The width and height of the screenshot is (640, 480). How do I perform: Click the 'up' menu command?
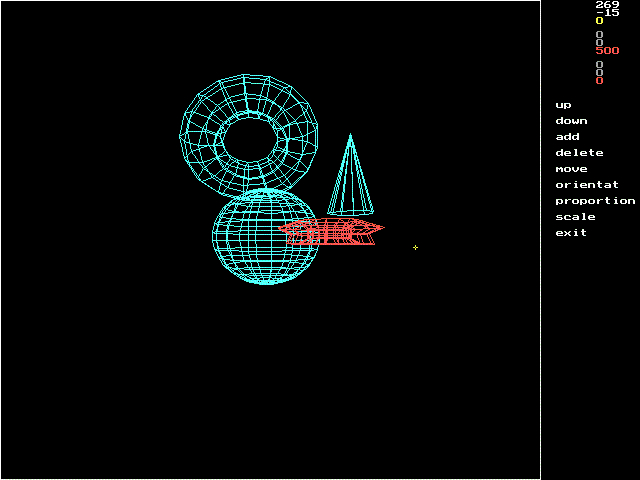(563, 105)
